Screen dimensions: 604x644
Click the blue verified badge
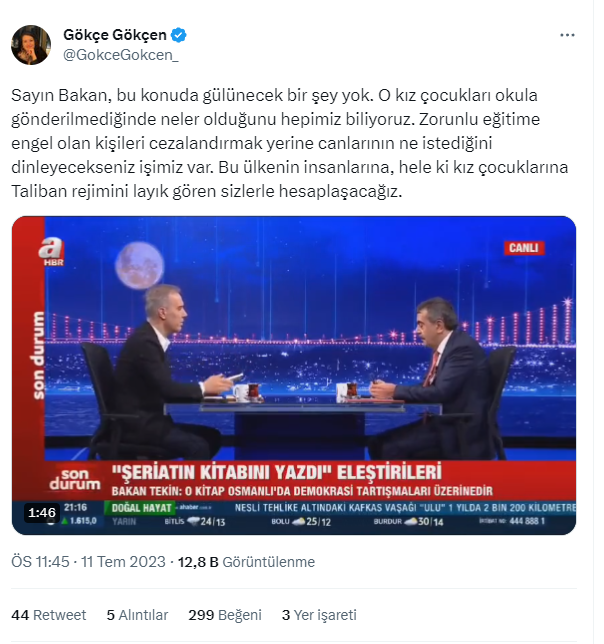pos(178,35)
